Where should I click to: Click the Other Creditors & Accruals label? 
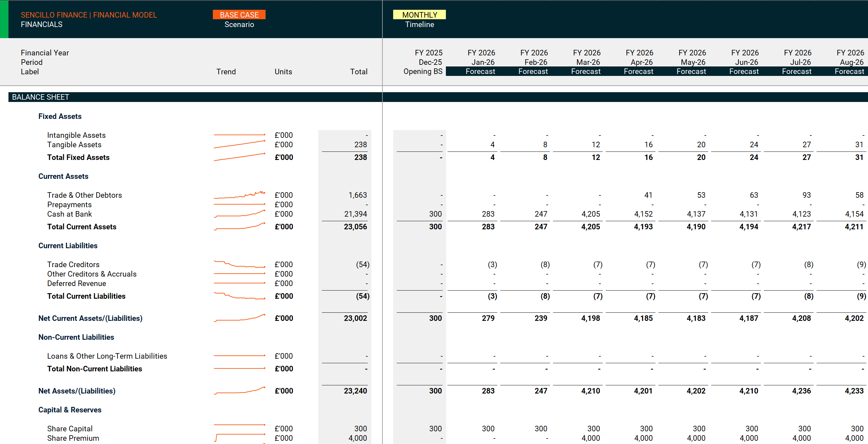(92, 274)
